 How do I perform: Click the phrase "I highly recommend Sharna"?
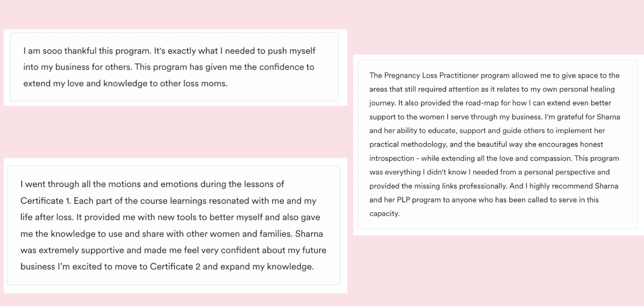(x=574, y=186)
